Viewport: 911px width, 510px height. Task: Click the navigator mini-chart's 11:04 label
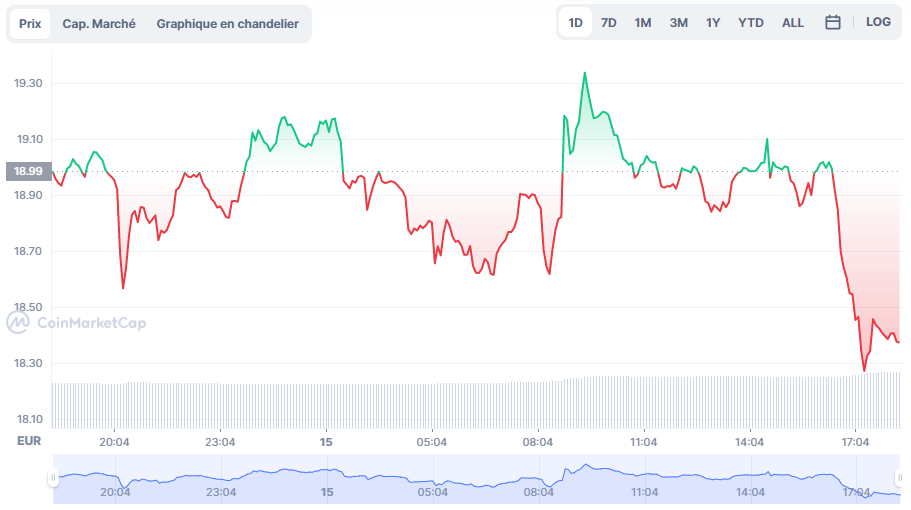tap(644, 492)
